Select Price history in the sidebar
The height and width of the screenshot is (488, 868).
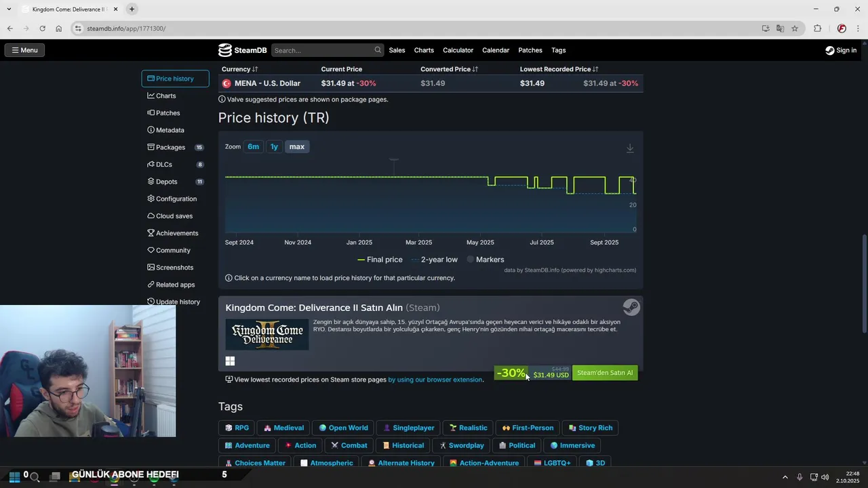(x=175, y=79)
